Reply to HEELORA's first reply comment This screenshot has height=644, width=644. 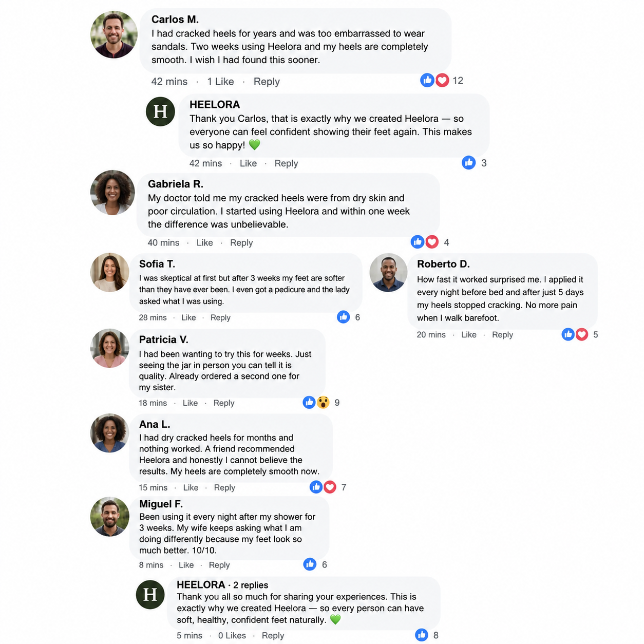(x=286, y=163)
